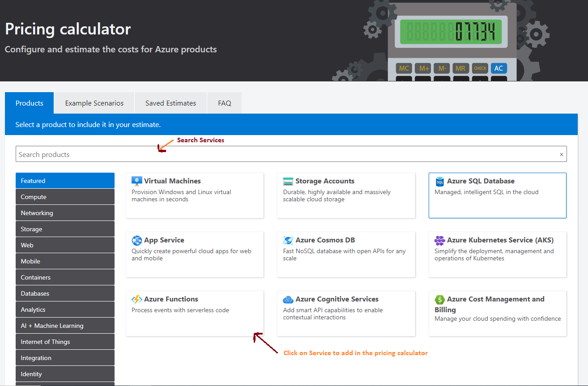
Task: Click 'Process events with serverless code' text
Action: [x=180, y=310]
